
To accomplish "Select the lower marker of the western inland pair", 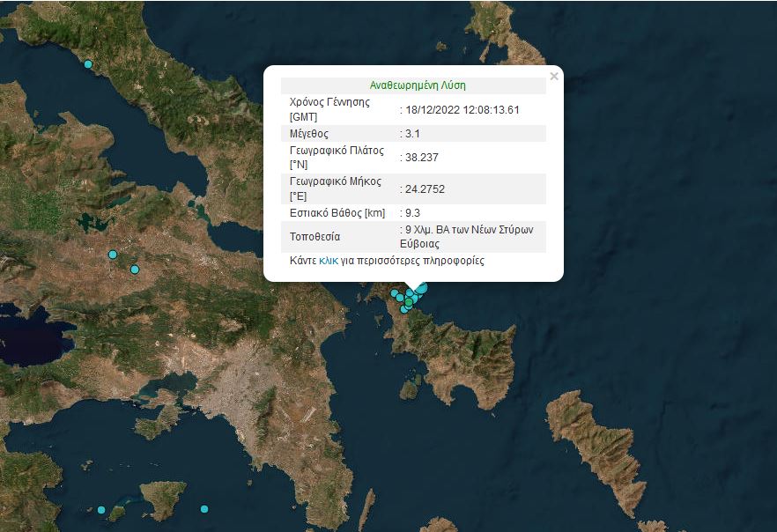I will pyautogui.click(x=135, y=270).
